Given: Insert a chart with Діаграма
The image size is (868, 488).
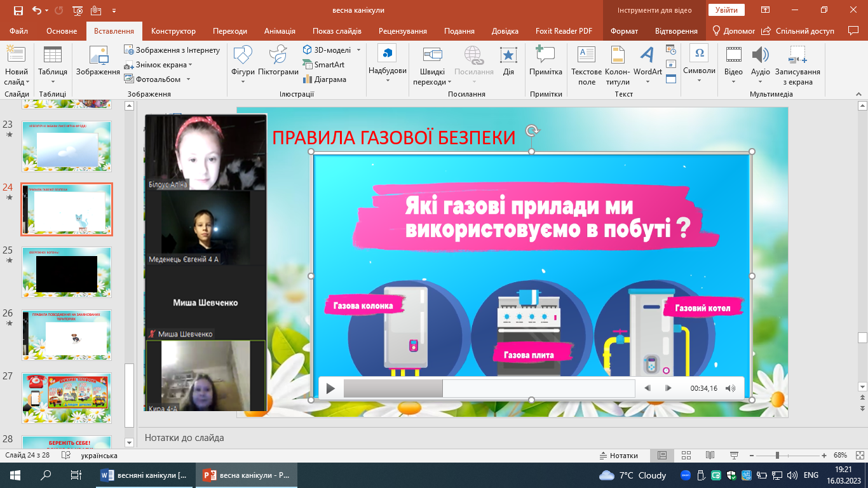Looking at the screenshot, I should (325, 79).
